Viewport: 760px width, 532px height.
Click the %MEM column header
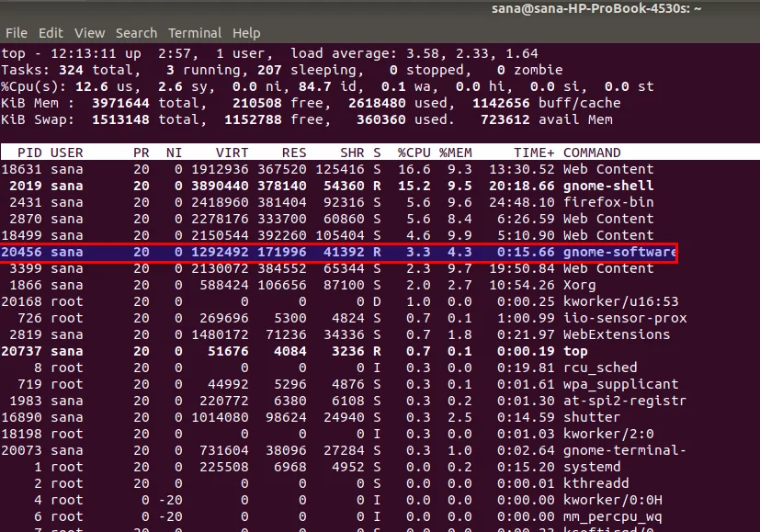pos(456,153)
